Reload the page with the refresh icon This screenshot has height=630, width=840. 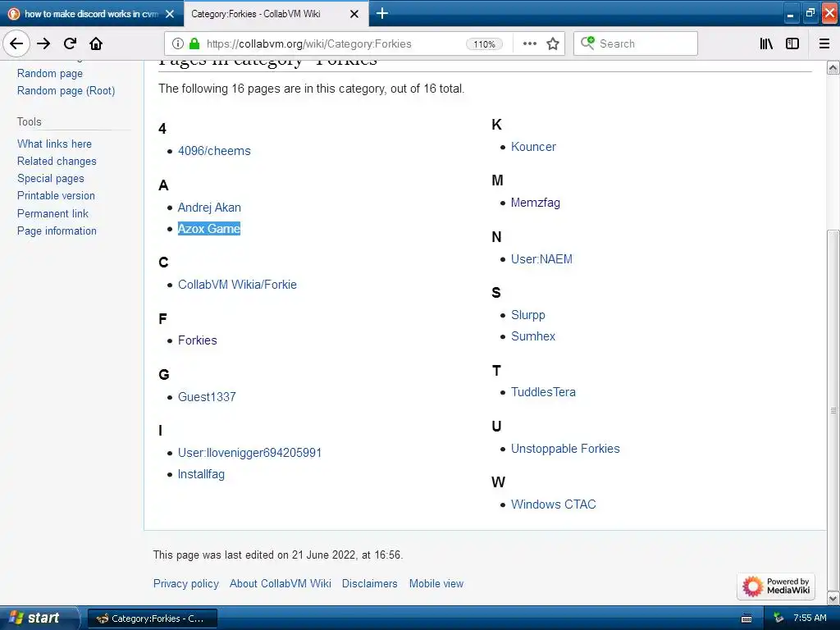click(x=70, y=43)
